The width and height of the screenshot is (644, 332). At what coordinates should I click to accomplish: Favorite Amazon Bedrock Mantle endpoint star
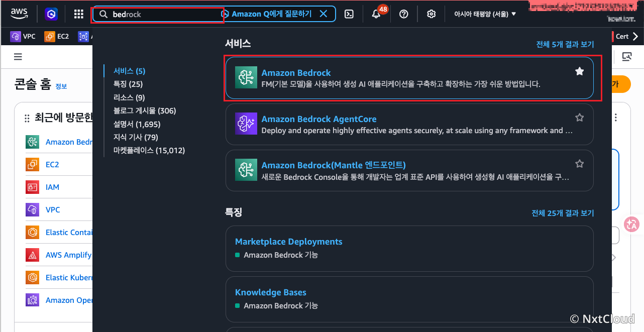click(580, 164)
